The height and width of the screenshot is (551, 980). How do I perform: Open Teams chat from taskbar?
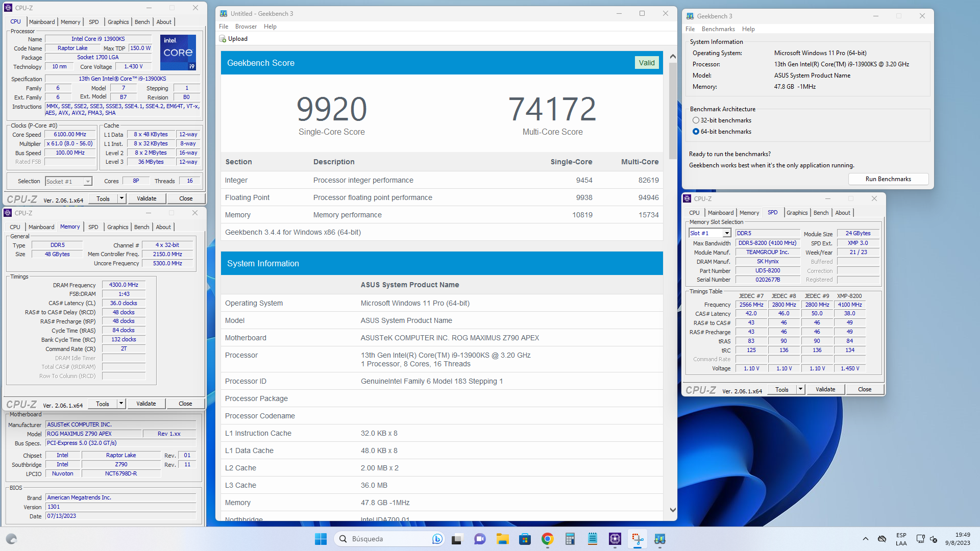point(480,539)
